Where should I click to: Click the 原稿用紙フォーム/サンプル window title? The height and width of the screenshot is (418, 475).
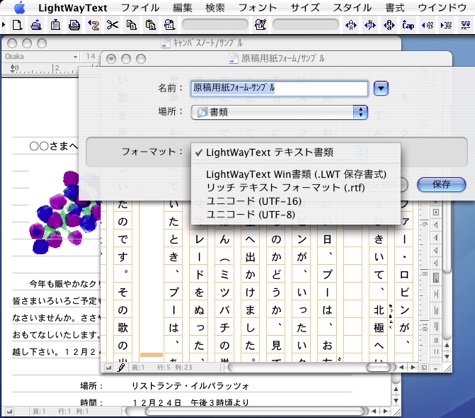(283, 59)
